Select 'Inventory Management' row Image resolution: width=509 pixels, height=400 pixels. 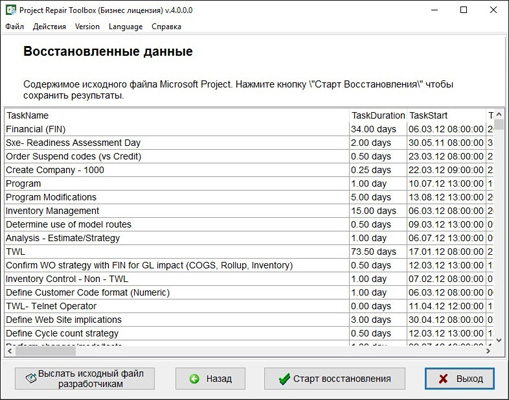point(249,211)
